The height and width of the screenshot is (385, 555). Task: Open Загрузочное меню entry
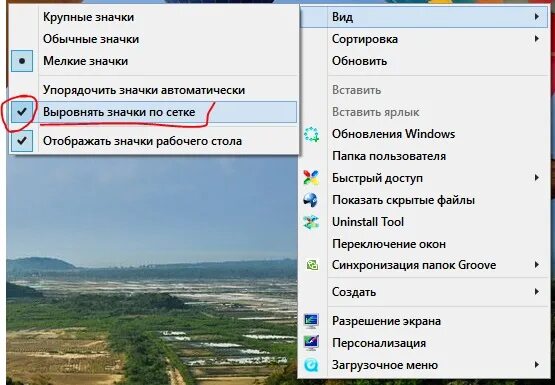(425, 365)
